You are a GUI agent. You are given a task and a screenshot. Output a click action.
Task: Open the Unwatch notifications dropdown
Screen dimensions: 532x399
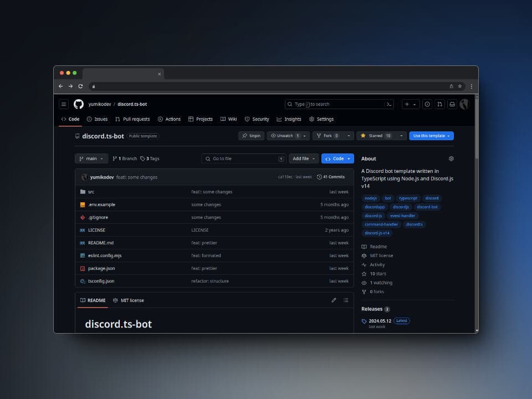tap(288, 136)
